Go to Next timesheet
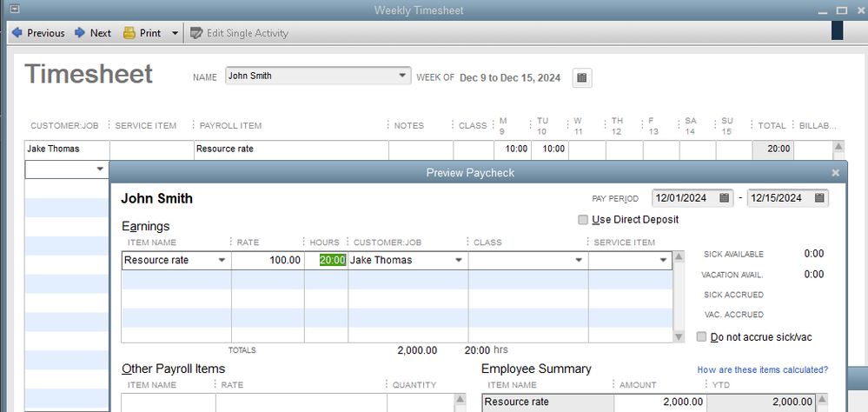This screenshot has width=868, height=412. 93,33
